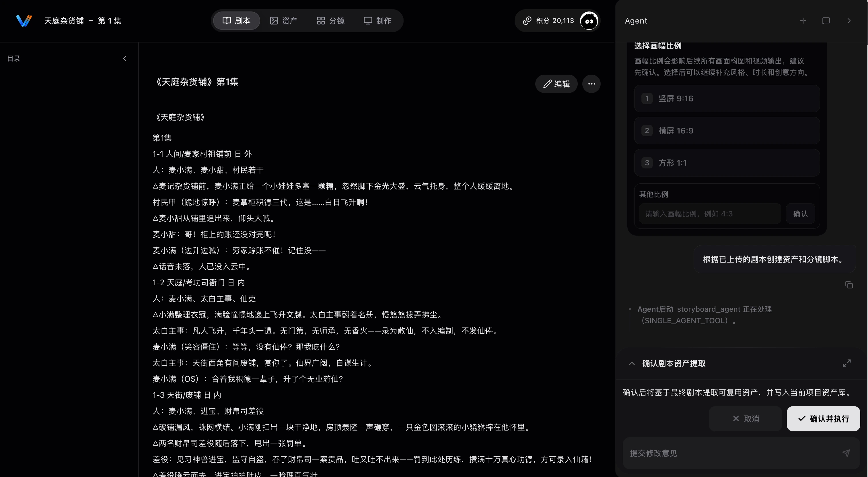Viewport: 868px width, 477px height.
Task: Click the 编辑 button
Action: point(556,84)
